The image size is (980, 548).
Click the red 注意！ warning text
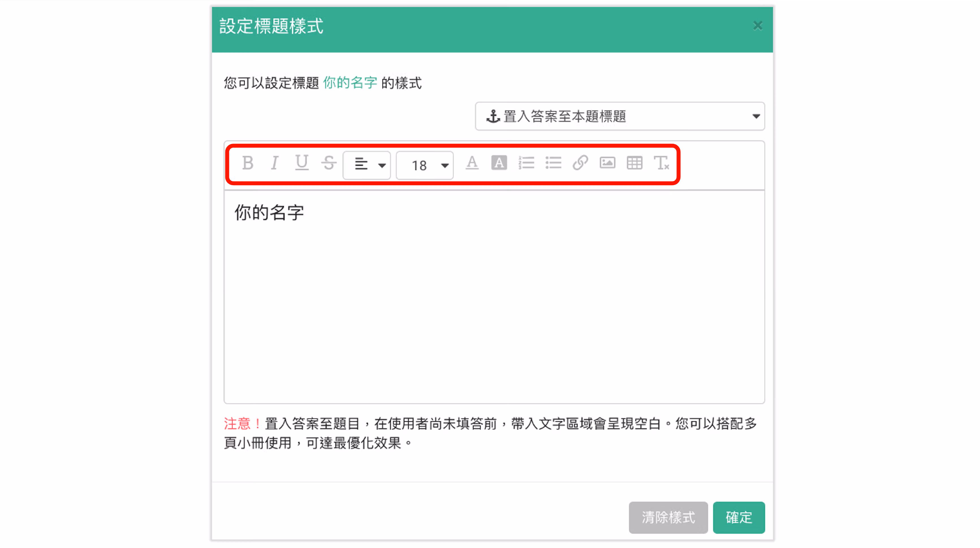pyautogui.click(x=242, y=423)
